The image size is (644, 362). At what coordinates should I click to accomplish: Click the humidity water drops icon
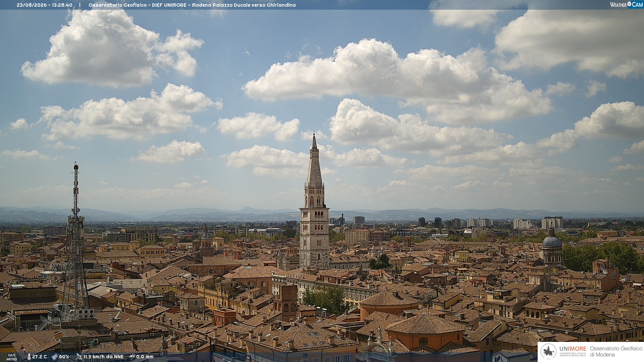coord(54,357)
